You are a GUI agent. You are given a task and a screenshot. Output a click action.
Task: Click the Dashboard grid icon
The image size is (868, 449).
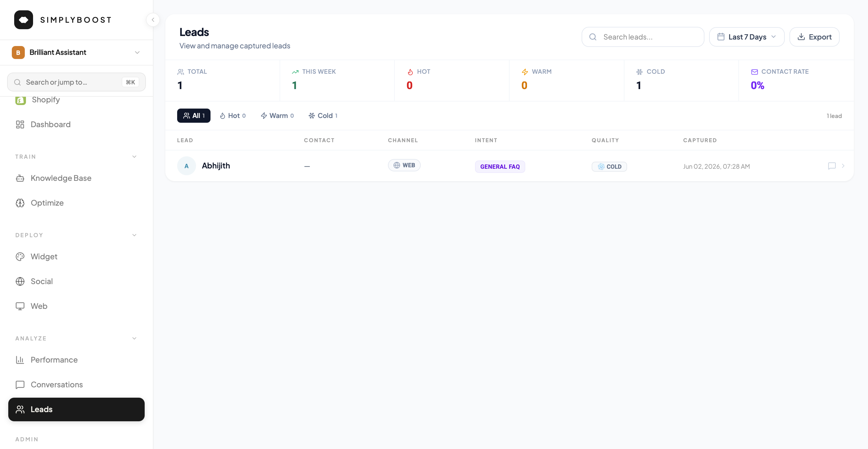click(x=20, y=124)
